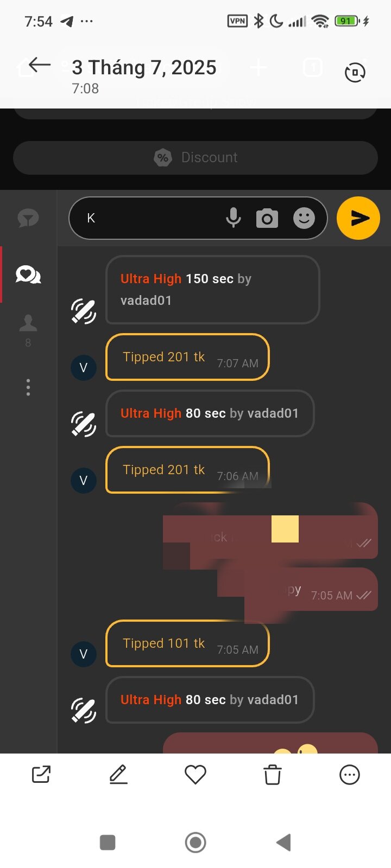Viewport: 391px width, 868px height.
Task: Tap the V avatar beside Tipped 101 tk
Action: coord(84,654)
